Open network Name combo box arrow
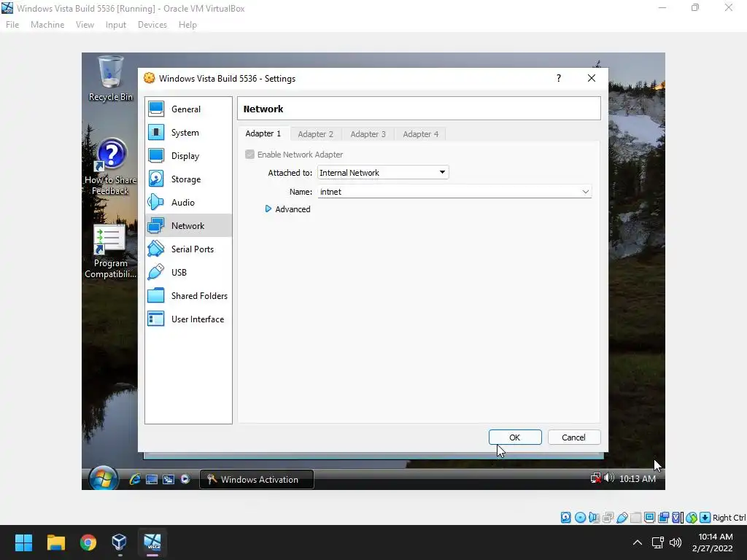The width and height of the screenshot is (747, 560). click(586, 192)
